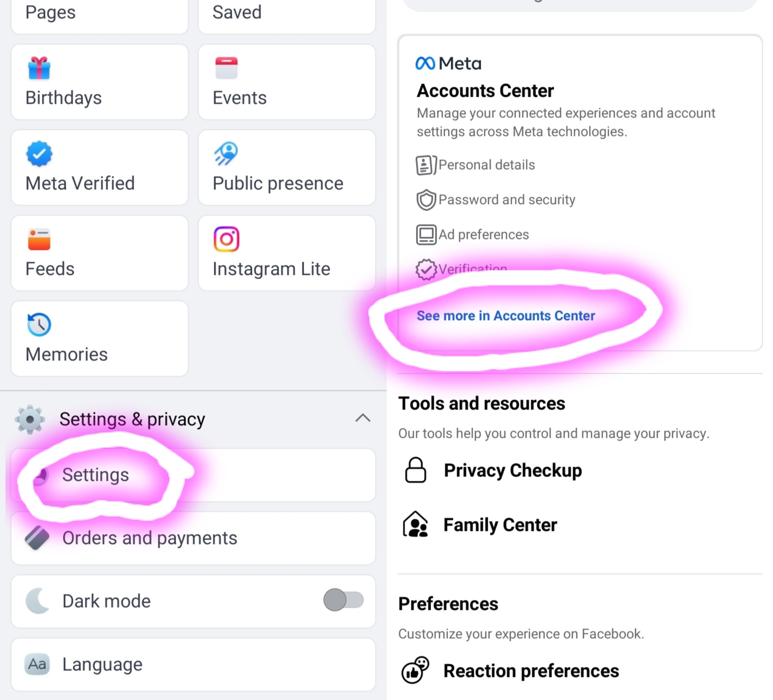Open Orders and payments entry
Screen dimensions: 773x700
(x=150, y=538)
